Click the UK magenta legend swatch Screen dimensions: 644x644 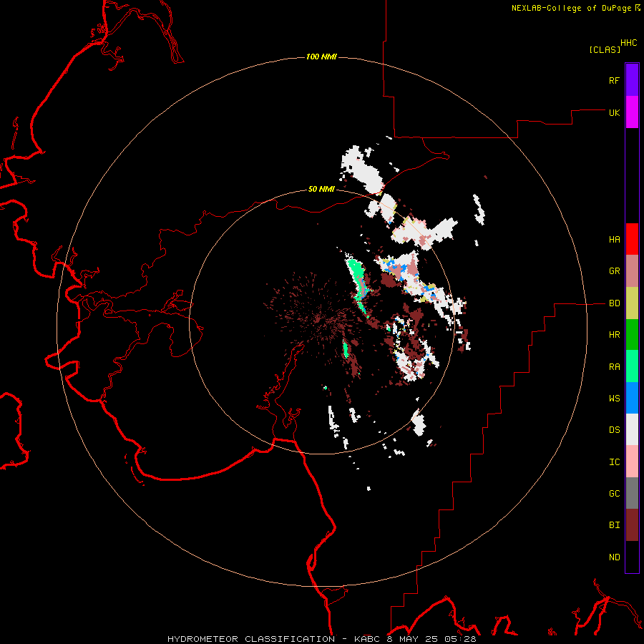632,112
